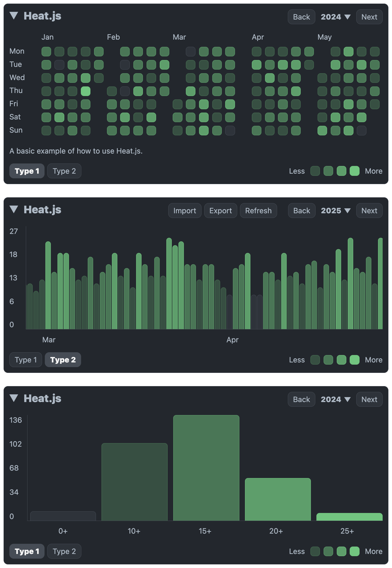392x568 pixels.
Task: Click the first Monday cell in January
Action: tap(46, 51)
